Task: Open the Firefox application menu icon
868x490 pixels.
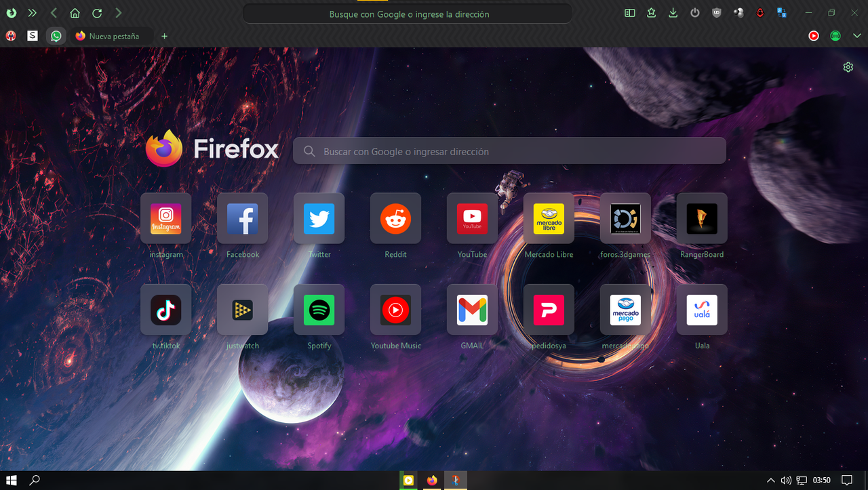Action: (x=11, y=13)
